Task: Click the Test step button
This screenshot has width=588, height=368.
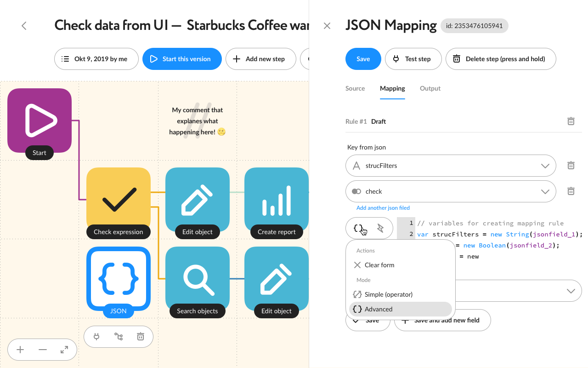Action: pyautogui.click(x=413, y=59)
